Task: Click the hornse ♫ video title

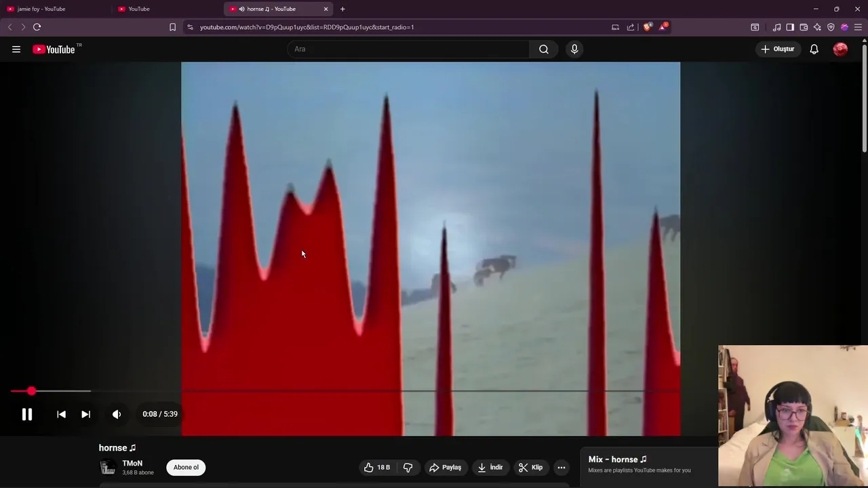Action: coord(117,448)
